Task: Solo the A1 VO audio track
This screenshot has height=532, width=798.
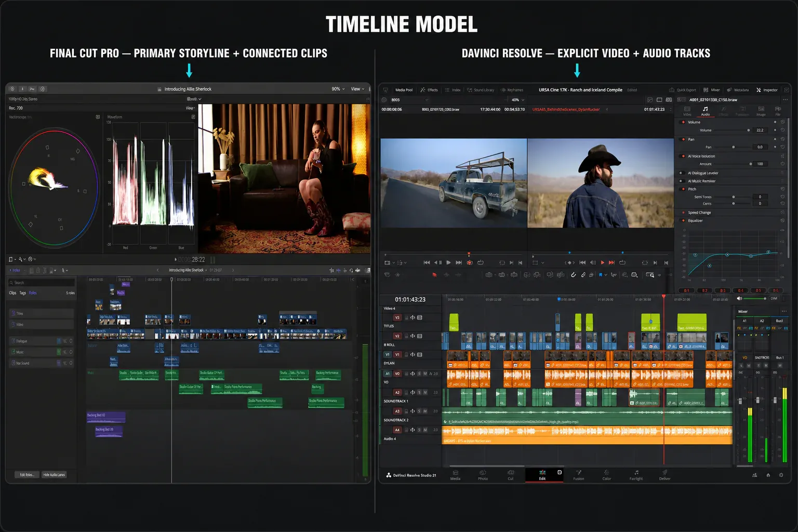Action: [419, 374]
